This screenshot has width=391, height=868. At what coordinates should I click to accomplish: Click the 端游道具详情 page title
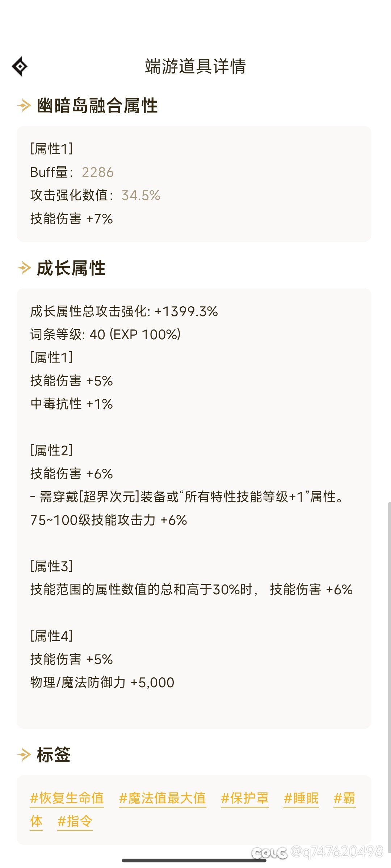(195, 67)
